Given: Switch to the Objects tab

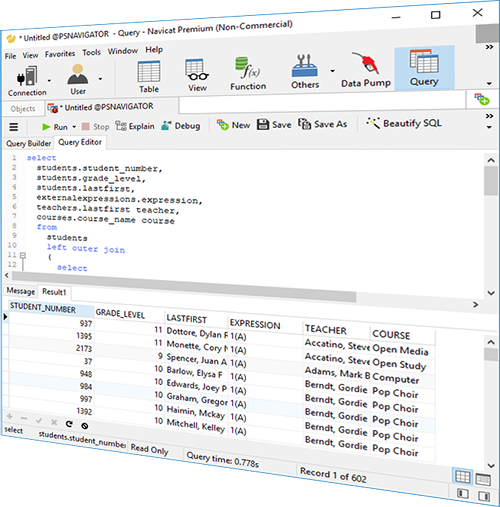Looking at the screenshot, I should pyautogui.click(x=23, y=109).
